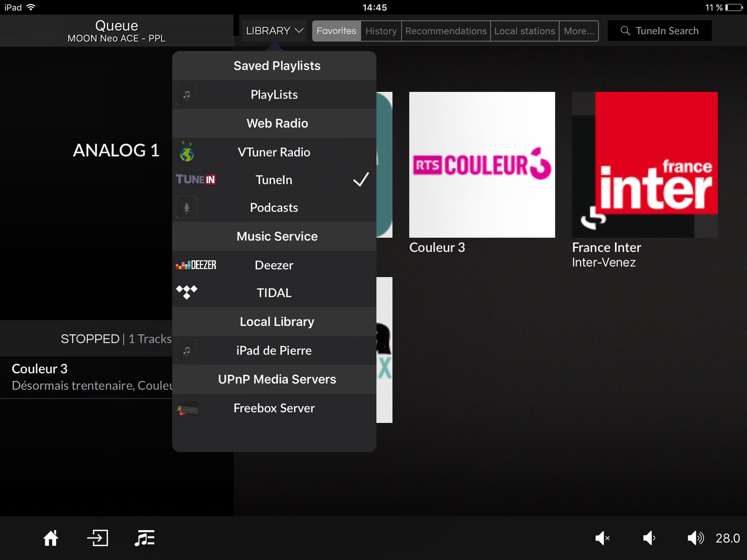Open Freebox Server media server
The height and width of the screenshot is (560, 747).
274,408
